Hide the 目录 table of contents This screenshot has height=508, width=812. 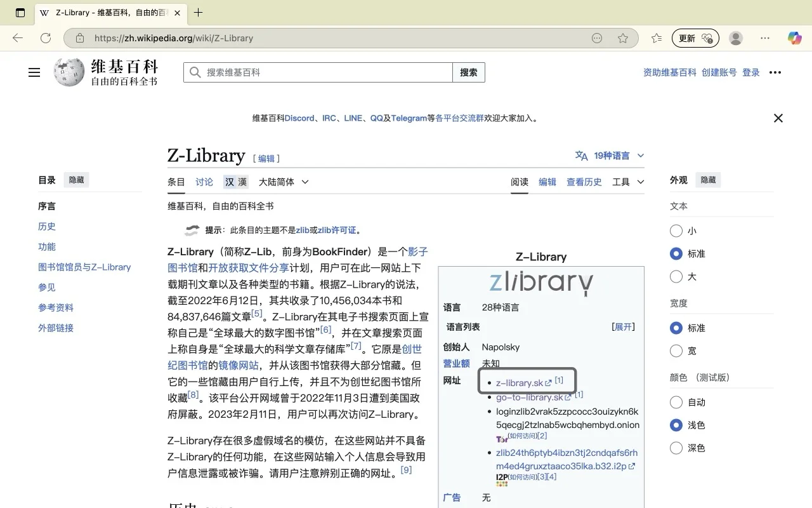click(77, 180)
